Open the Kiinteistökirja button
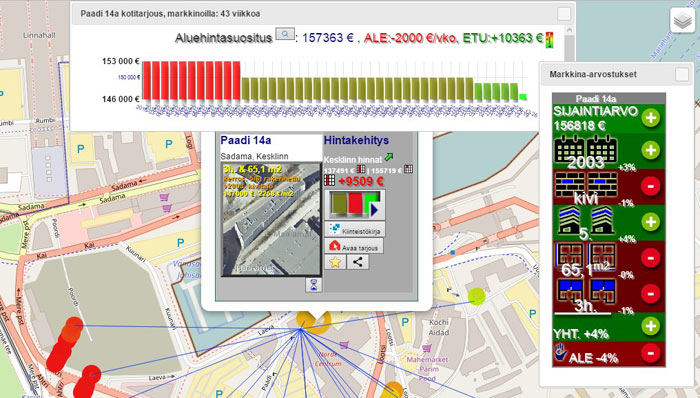 coord(355,229)
